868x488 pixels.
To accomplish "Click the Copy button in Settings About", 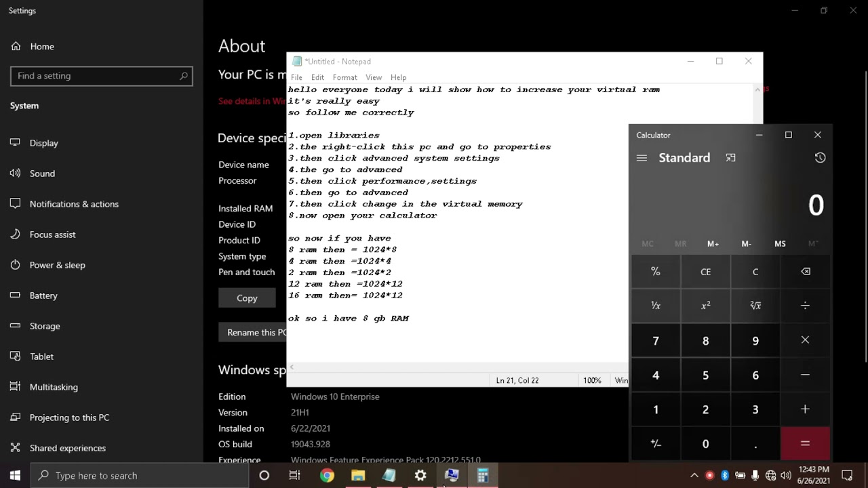I will coord(247,298).
